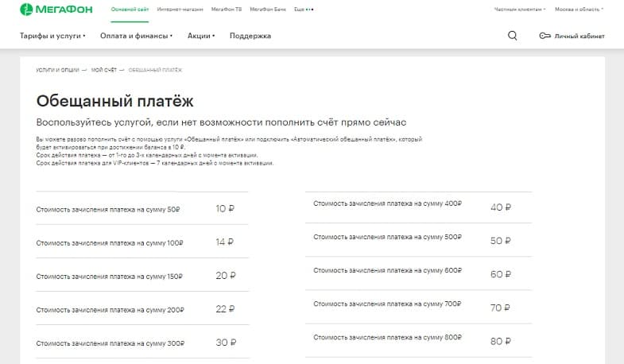The image size is (624, 364).
Task: Click the row for сумму 500₽
Action: tap(419, 240)
